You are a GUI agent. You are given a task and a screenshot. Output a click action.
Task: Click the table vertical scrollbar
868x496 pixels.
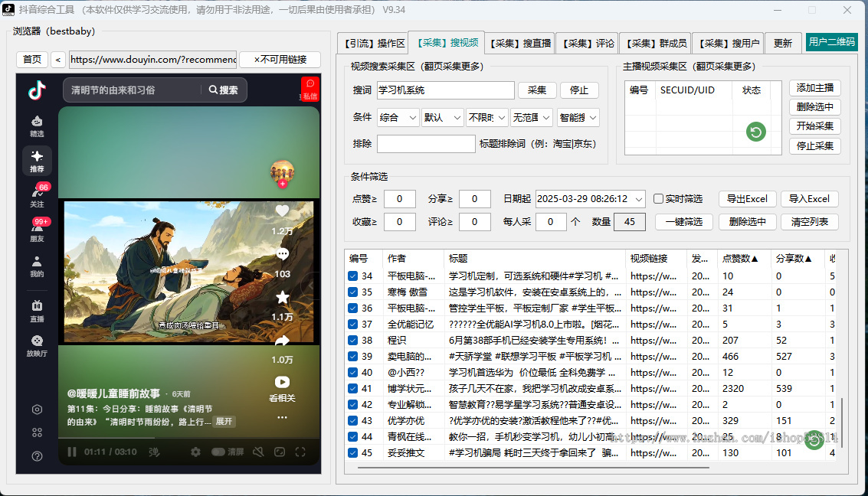841,423
